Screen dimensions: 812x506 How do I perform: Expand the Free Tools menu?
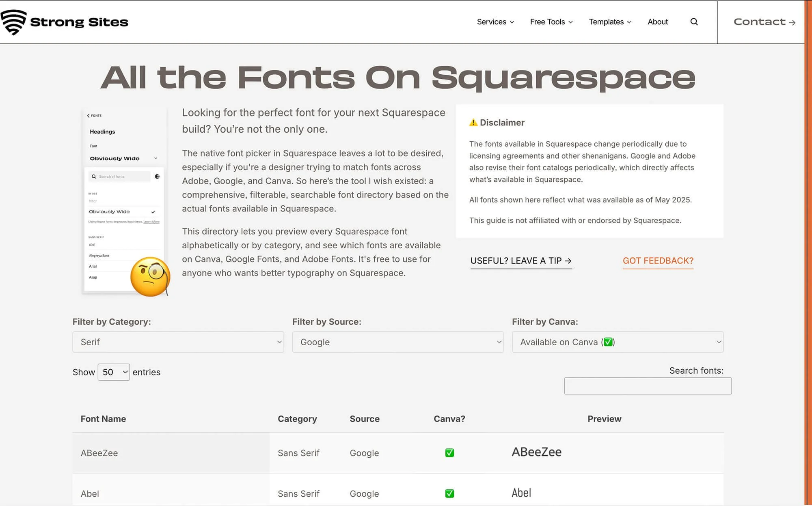[551, 22]
